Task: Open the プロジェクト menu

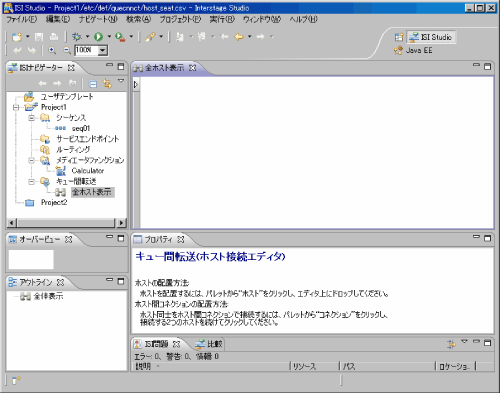Action: pyautogui.click(x=180, y=19)
